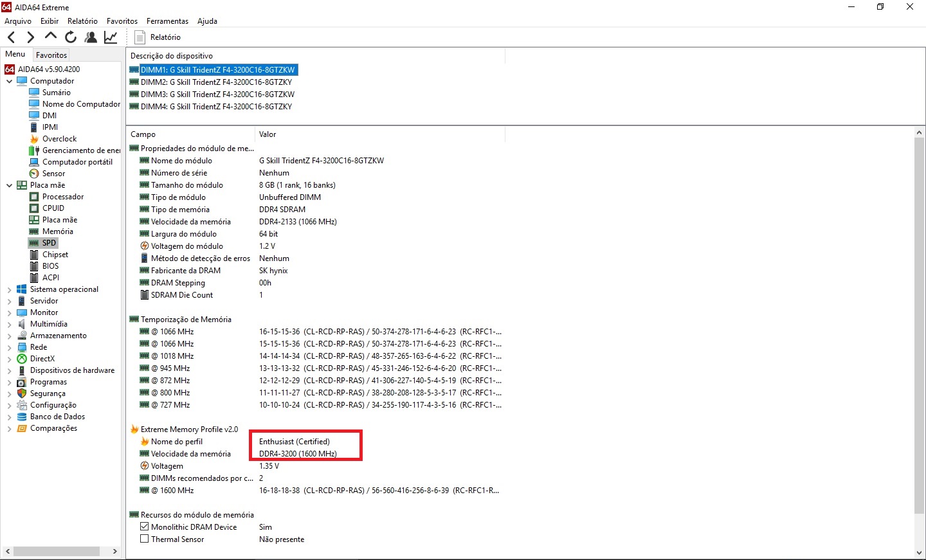Expand the DirectX tree node
This screenshot has height=560, width=926.
[x=9, y=359]
